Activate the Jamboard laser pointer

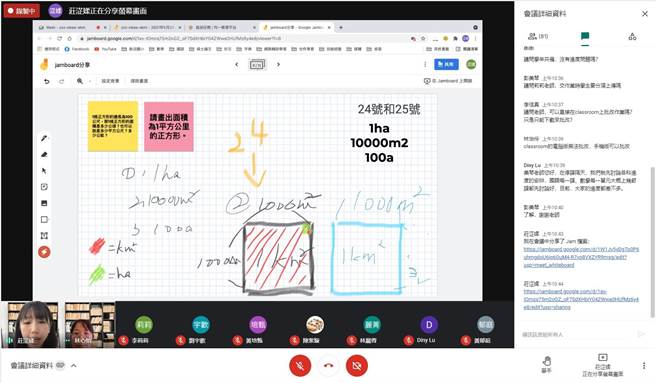pos(44,252)
